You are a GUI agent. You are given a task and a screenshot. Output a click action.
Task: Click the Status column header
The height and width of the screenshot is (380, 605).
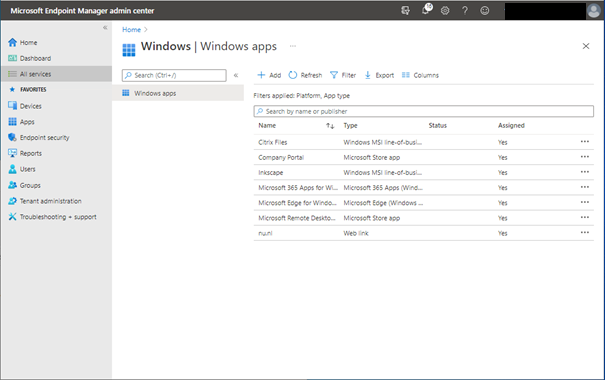[438, 125]
